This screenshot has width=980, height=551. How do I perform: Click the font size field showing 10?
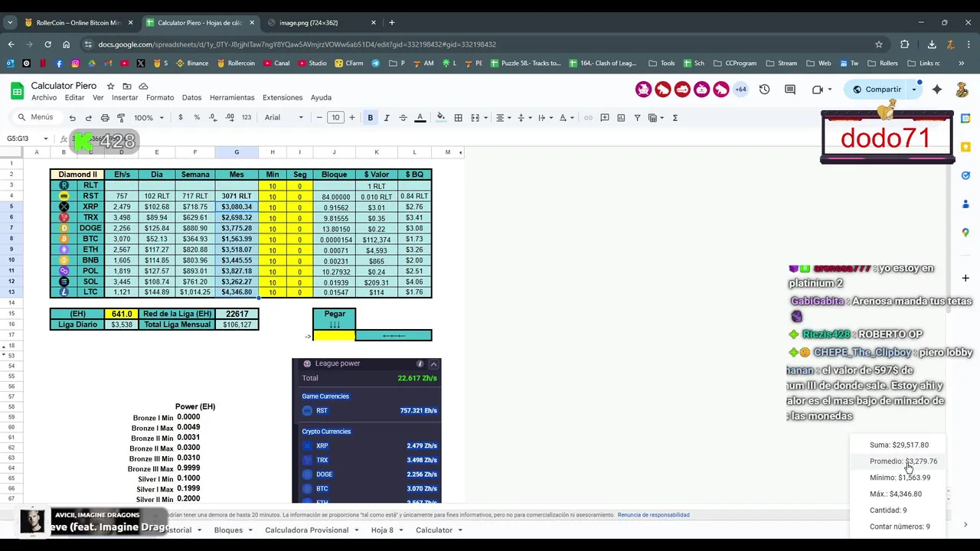click(335, 118)
